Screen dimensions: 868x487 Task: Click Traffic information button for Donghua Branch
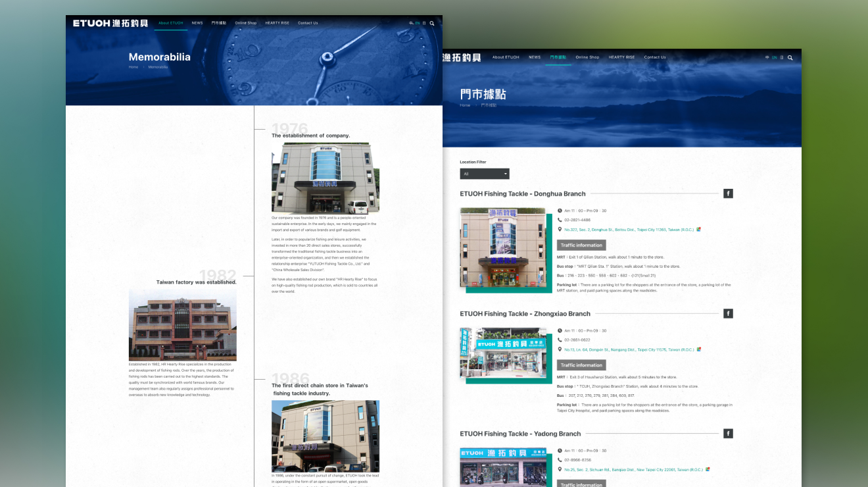tap(581, 245)
